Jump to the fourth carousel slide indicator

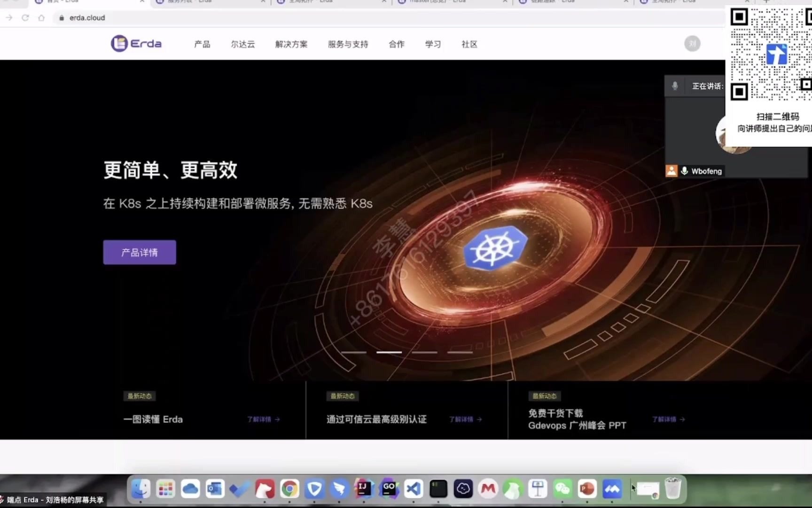tap(460, 352)
